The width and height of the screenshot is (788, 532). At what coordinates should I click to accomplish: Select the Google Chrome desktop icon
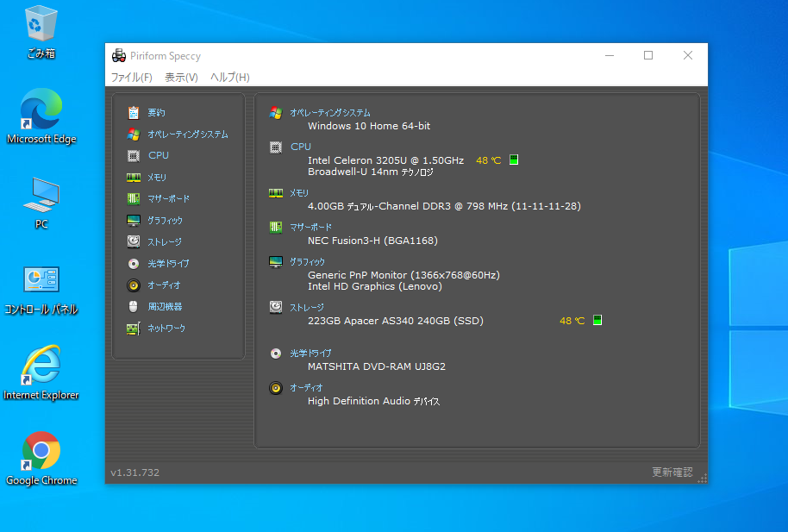41,459
